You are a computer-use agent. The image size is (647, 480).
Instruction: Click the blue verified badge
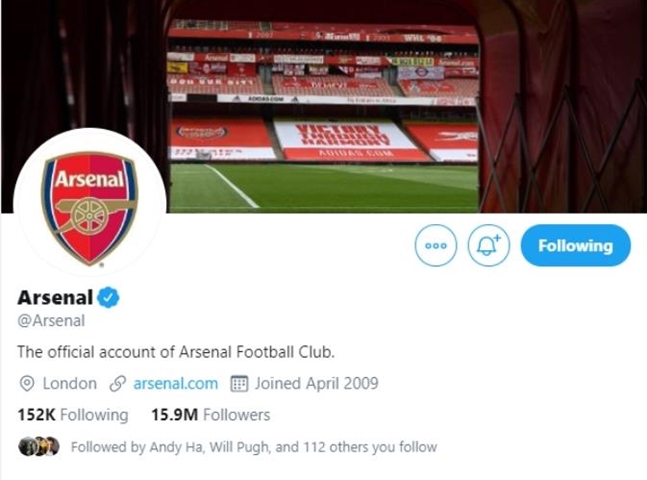(109, 297)
